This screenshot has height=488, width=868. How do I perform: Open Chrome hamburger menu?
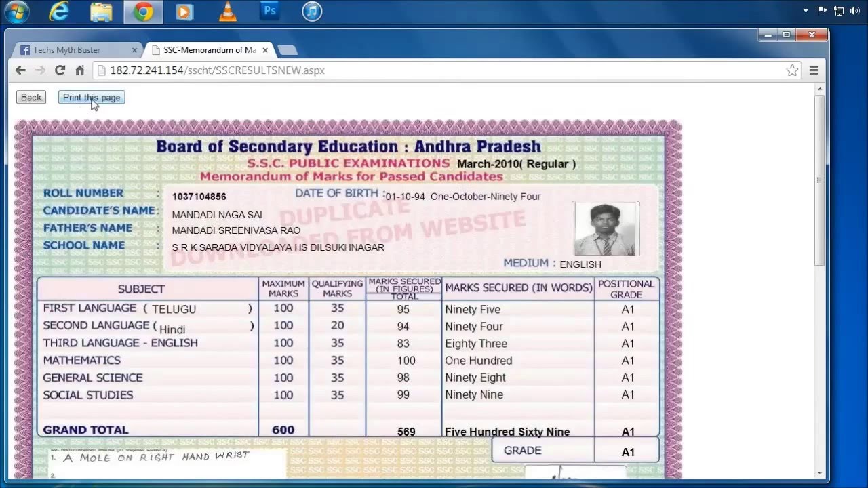click(814, 70)
